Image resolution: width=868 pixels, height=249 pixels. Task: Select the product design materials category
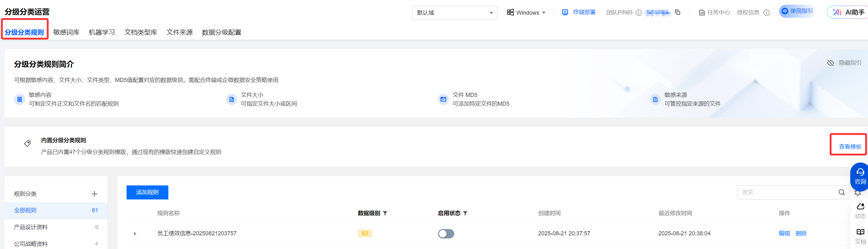point(31,227)
